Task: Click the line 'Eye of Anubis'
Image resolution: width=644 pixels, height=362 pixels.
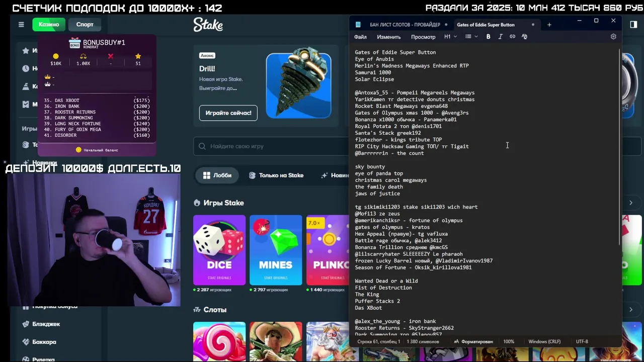Action: pos(374,59)
